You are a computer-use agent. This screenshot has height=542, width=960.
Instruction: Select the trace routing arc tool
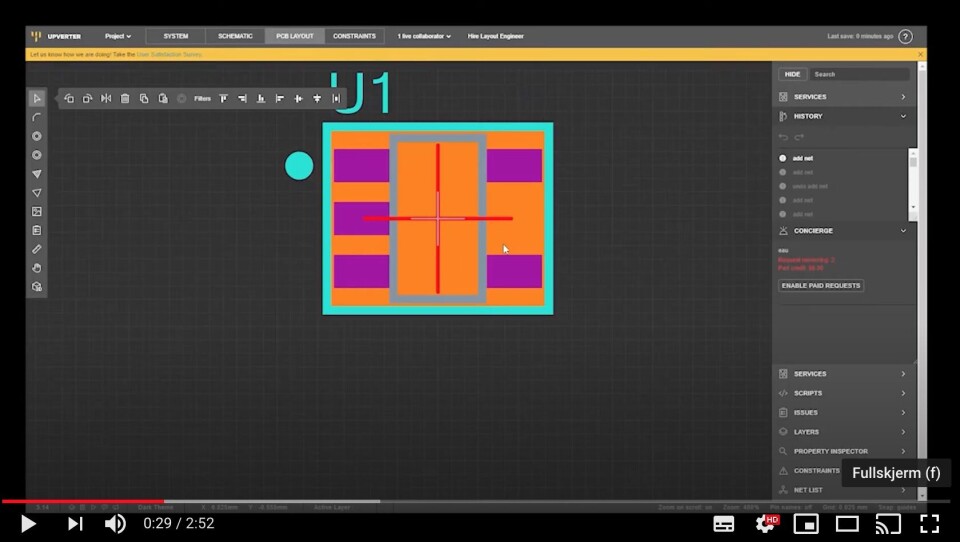tap(37, 117)
